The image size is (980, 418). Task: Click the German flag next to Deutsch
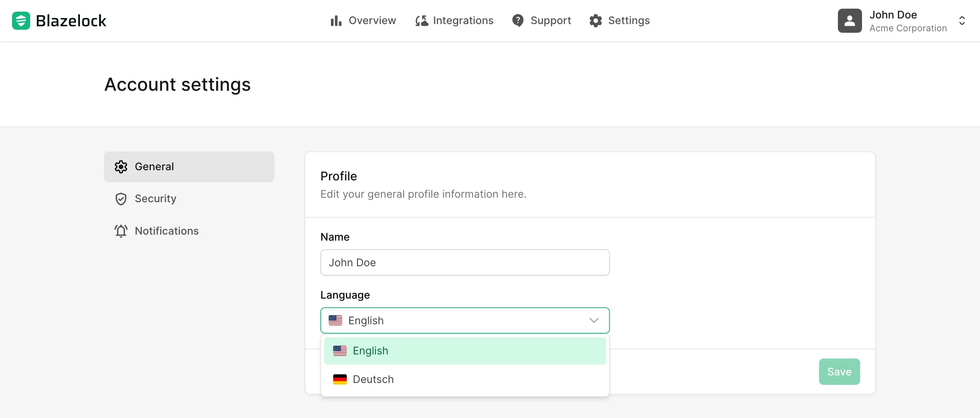(340, 379)
